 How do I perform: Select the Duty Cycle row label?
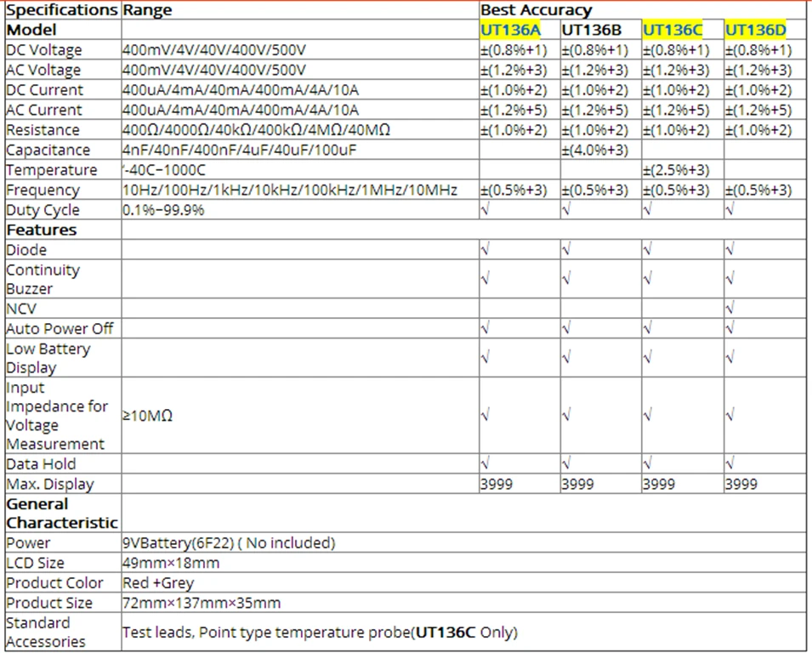pos(43,210)
